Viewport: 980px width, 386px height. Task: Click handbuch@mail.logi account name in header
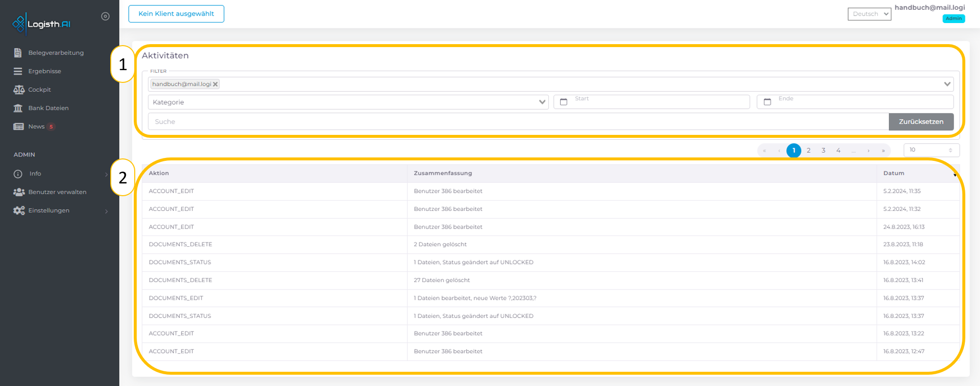(x=930, y=7)
